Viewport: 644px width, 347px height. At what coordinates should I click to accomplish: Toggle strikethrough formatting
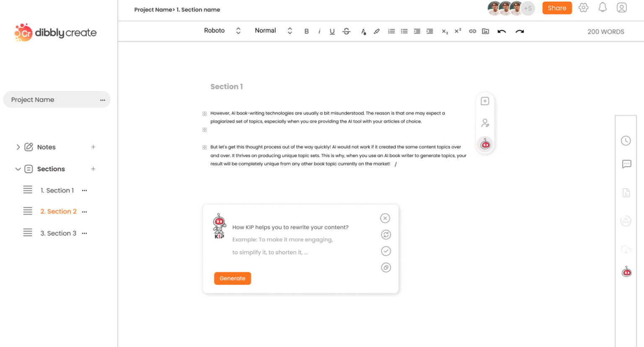346,31
